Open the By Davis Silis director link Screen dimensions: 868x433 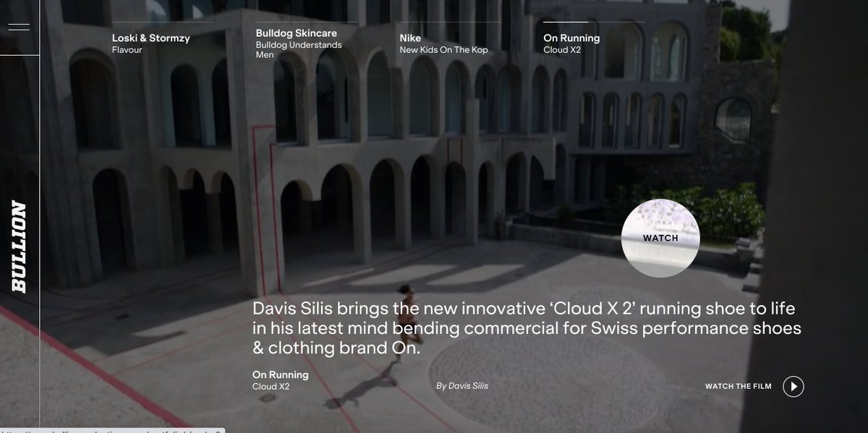(462, 386)
